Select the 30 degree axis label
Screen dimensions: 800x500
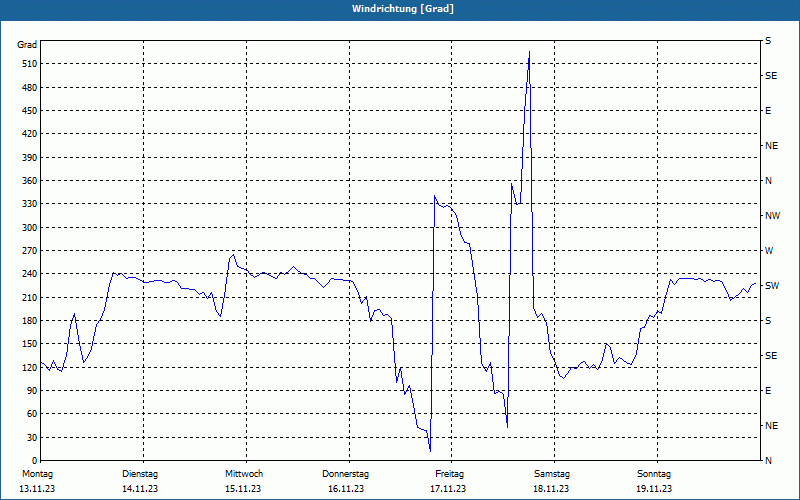(32, 437)
